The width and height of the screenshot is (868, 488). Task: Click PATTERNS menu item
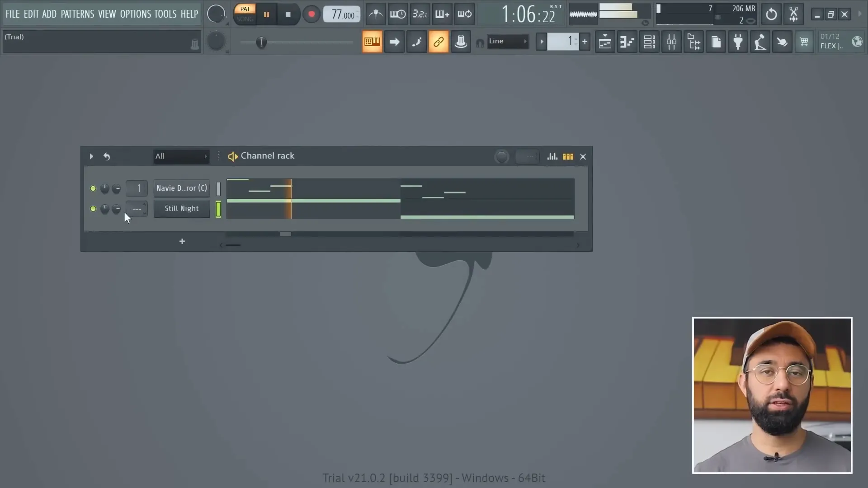(76, 14)
